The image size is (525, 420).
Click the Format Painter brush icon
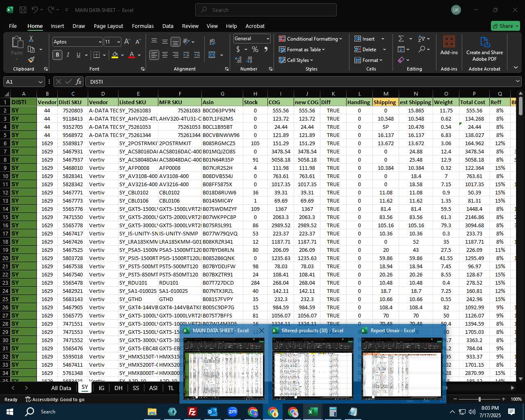31,60
